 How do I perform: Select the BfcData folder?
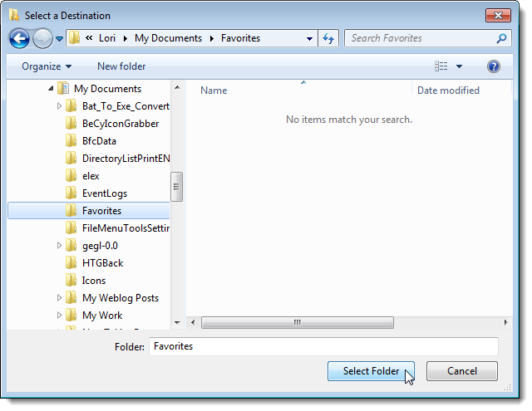pos(99,141)
